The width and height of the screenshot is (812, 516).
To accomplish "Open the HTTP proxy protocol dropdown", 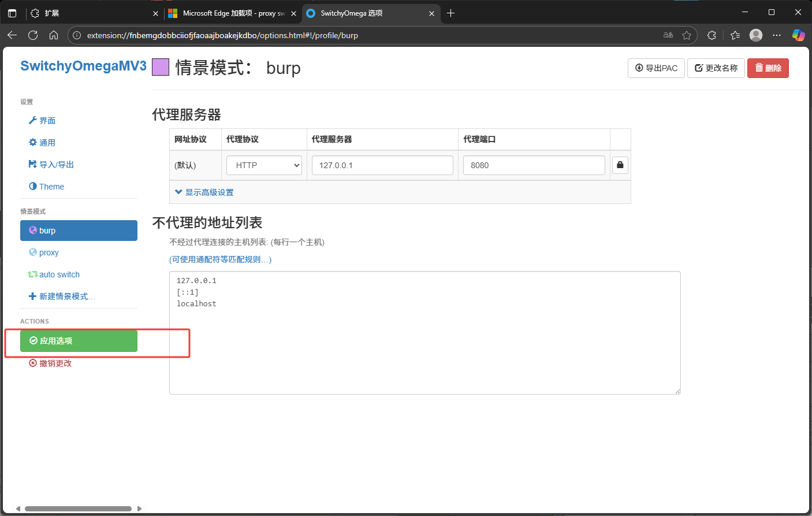I will click(x=264, y=165).
